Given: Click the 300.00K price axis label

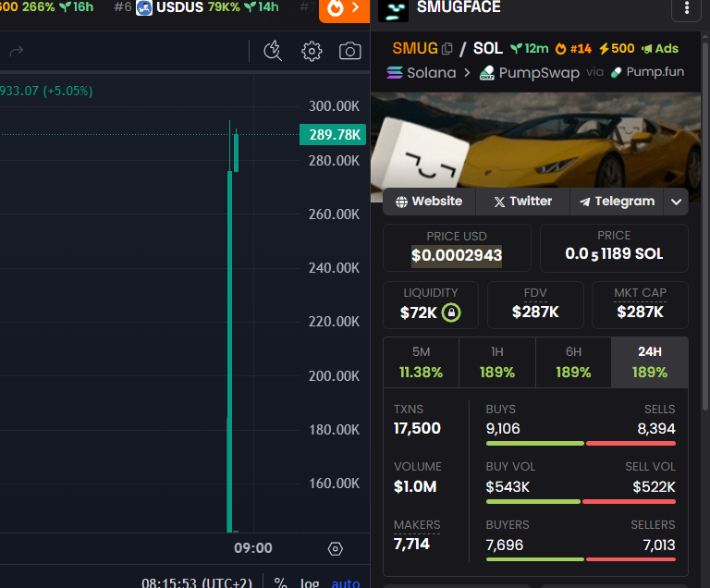Looking at the screenshot, I should (x=334, y=106).
